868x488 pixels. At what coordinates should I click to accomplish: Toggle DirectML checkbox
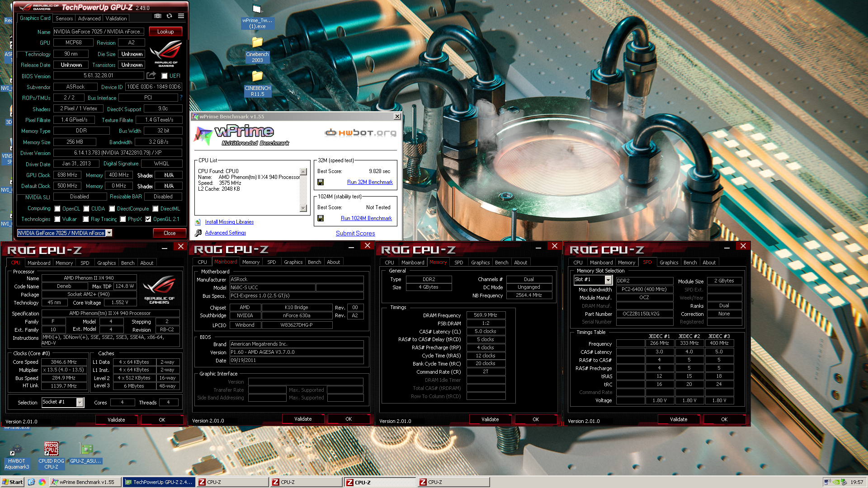(155, 209)
